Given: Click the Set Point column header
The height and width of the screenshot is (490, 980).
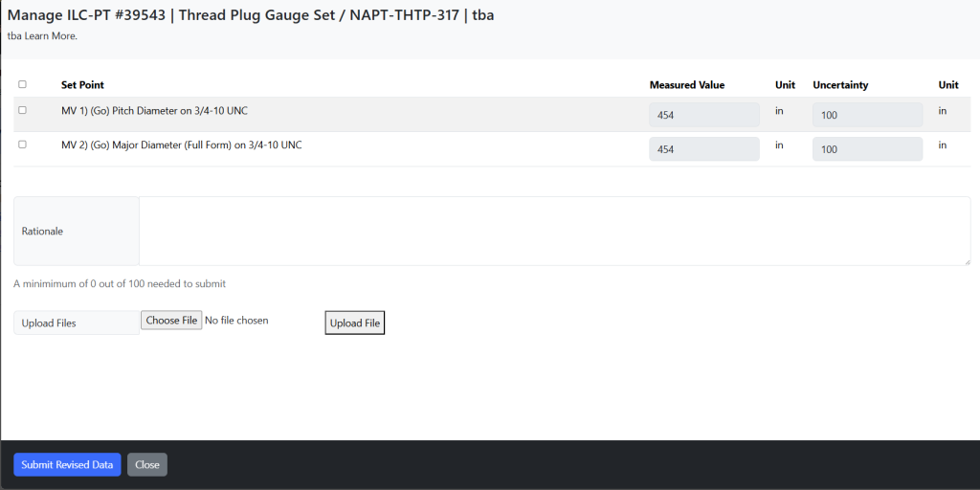Looking at the screenshot, I should pyautogui.click(x=82, y=85).
